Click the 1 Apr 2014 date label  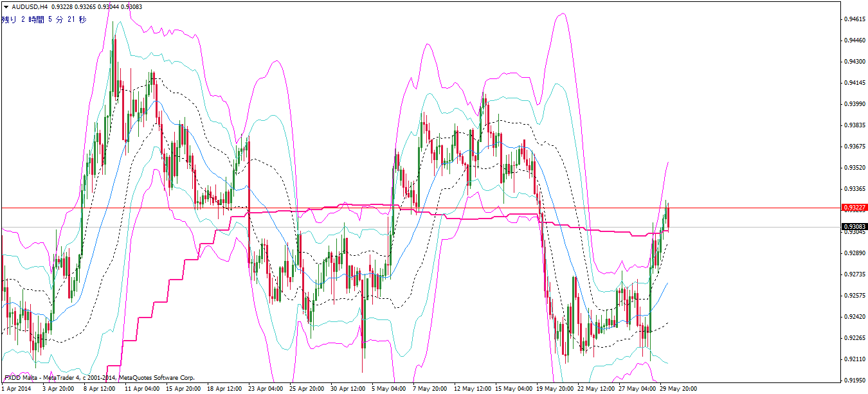click(17, 389)
